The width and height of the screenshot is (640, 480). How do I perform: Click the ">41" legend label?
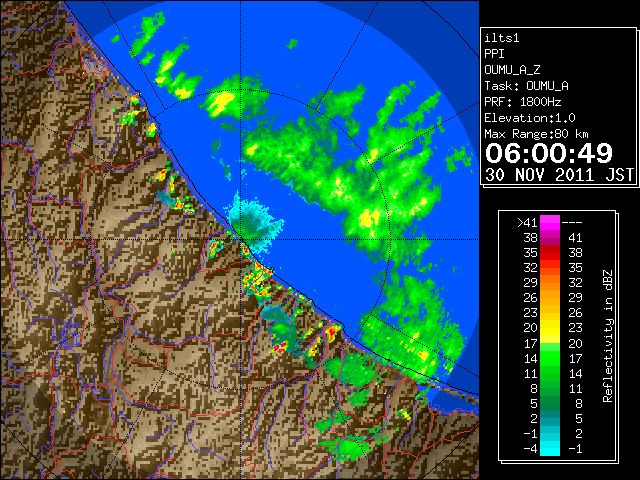click(x=527, y=223)
